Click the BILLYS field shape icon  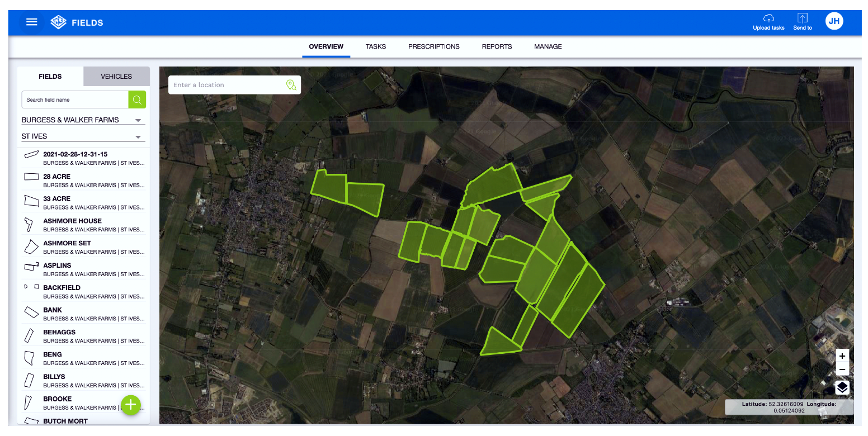[29, 380]
